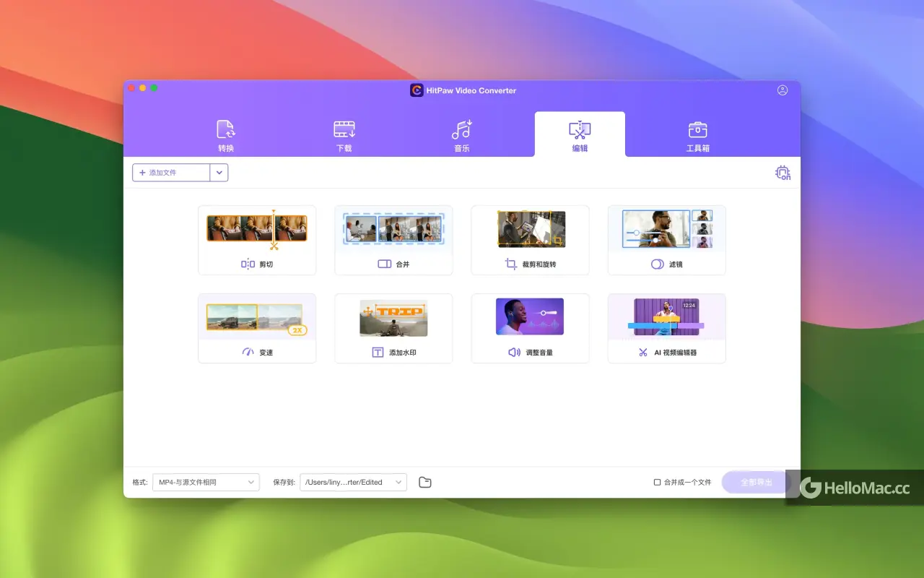The image size is (924, 578).
Task: Select the 编辑 (Edit) tab
Action: pyautogui.click(x=580, y=135)
